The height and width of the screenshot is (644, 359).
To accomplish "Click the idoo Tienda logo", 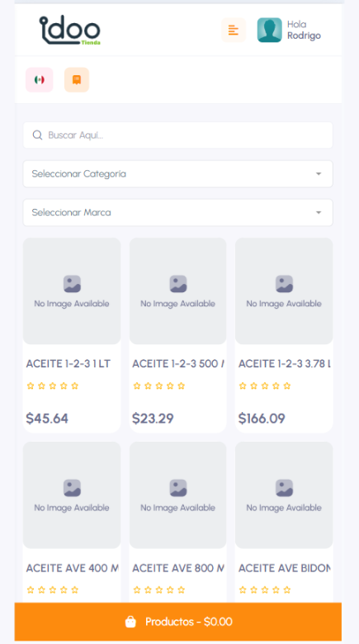I will pos(70,30).
